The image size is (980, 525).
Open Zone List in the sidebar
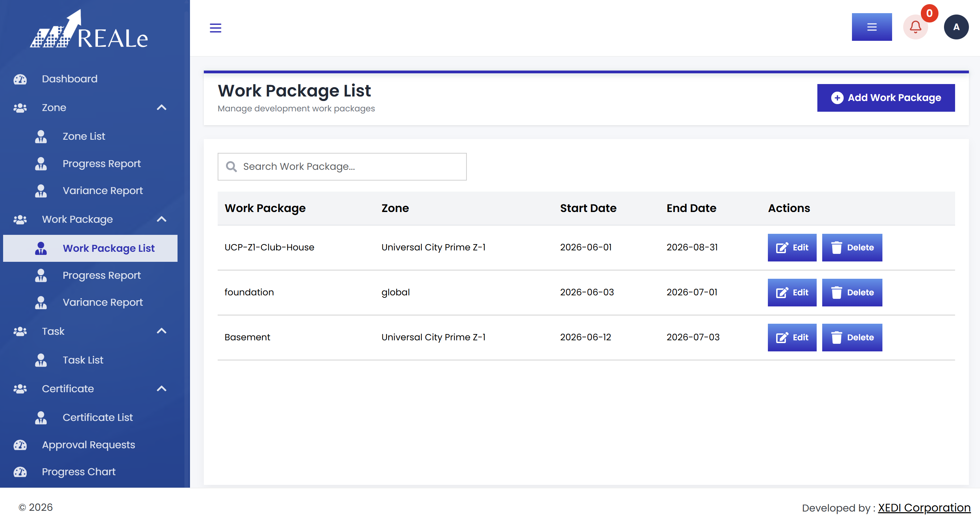pyautogui.click(x=84, y=136)
